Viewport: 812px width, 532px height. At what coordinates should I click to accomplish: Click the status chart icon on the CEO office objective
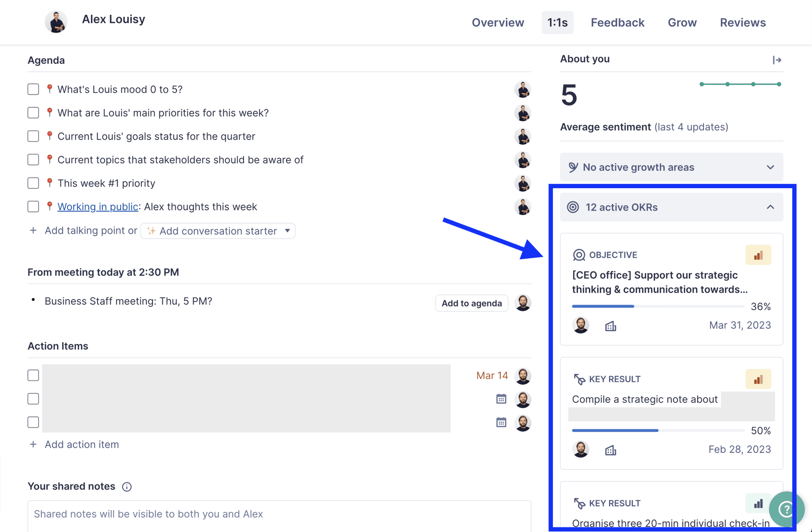(758, 255)
